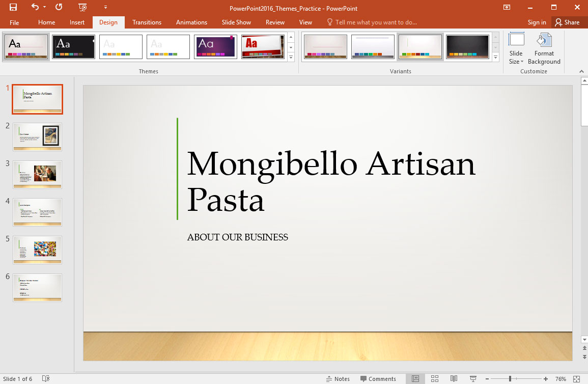
Task: Switch to Reading View
Action: tap(454, 378)
